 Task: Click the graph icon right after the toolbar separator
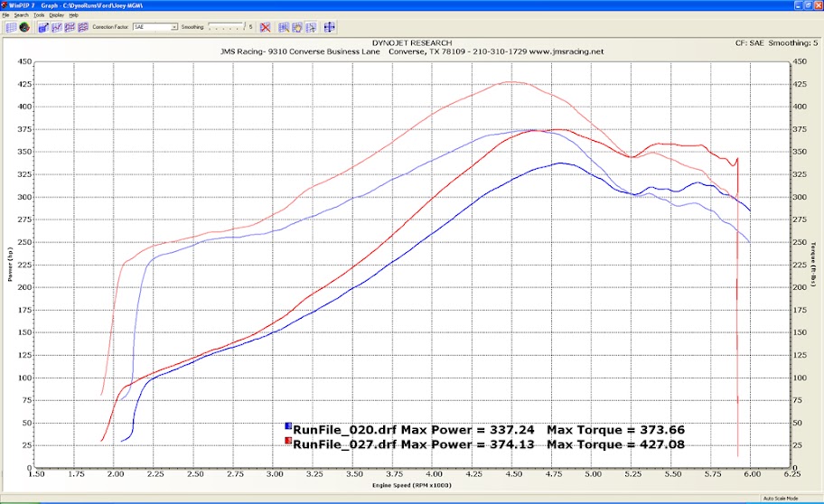click(43, 27)
